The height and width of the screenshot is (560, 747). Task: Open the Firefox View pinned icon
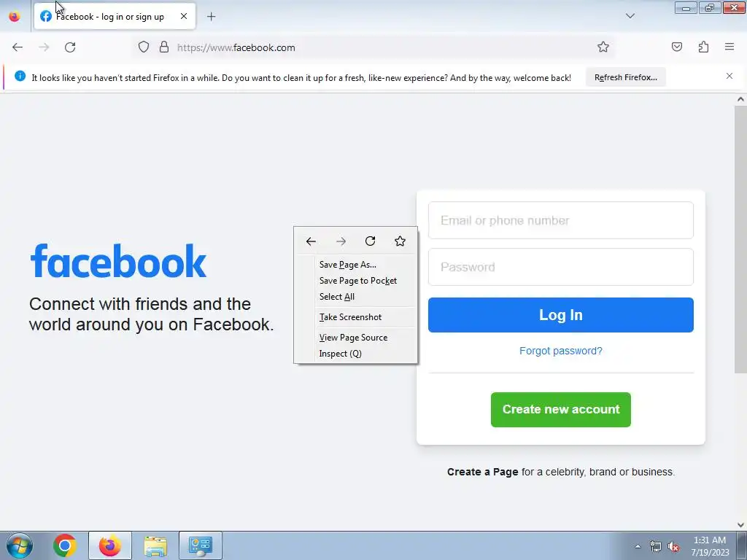point(15,16)
